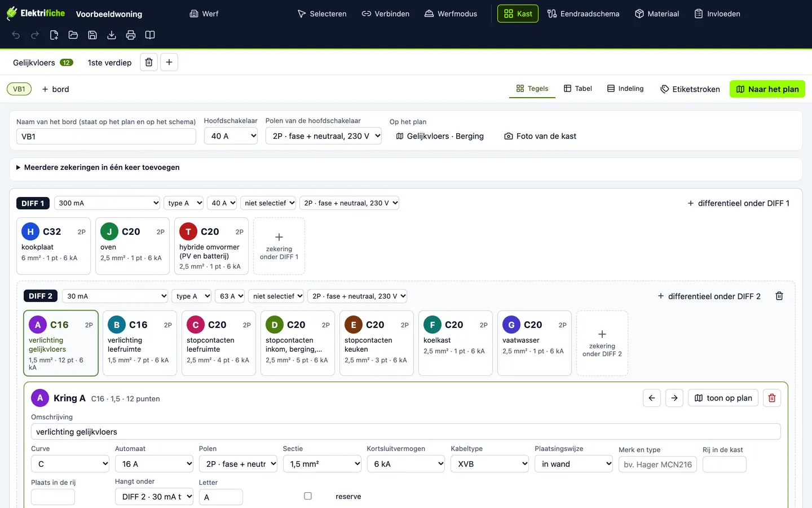Viewport: 812px width, 508px height.
Task: Open the Hoofdschakelaar 40 A dropdown
Action: pyautogui.click(x=231, y=136)
